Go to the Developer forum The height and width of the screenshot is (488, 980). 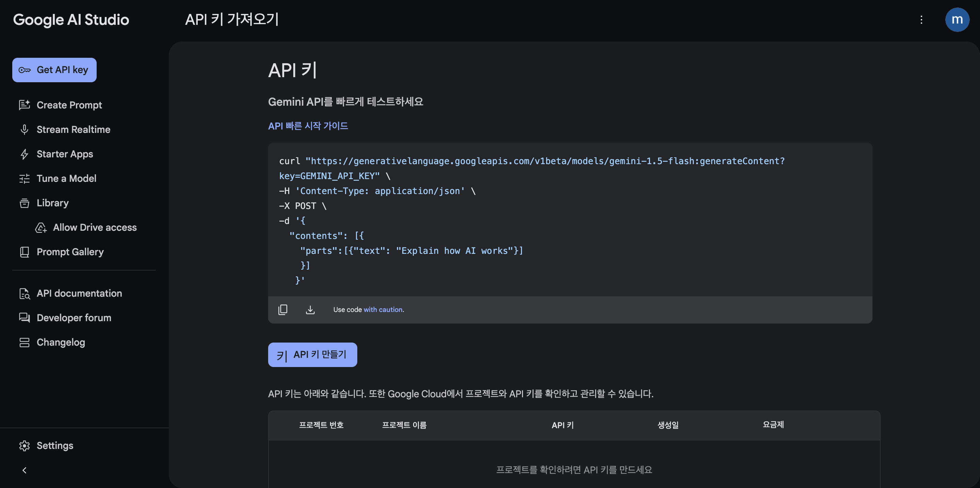point(74,318)
